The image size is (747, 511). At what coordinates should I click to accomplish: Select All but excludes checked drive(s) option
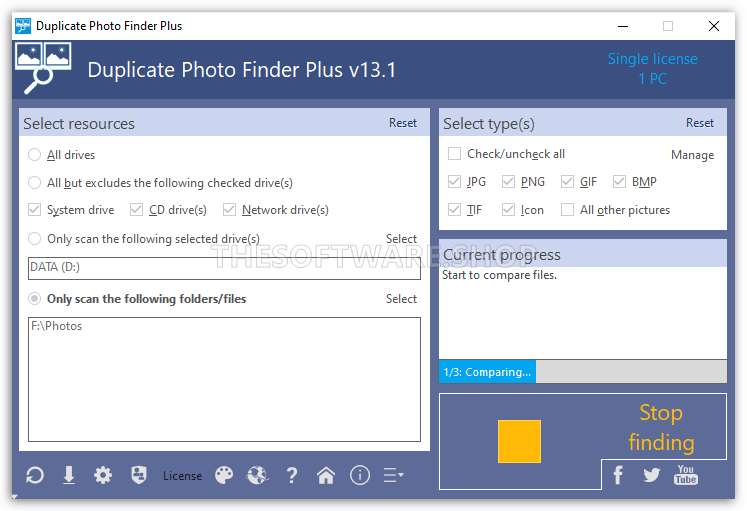(x=34, y=182)
